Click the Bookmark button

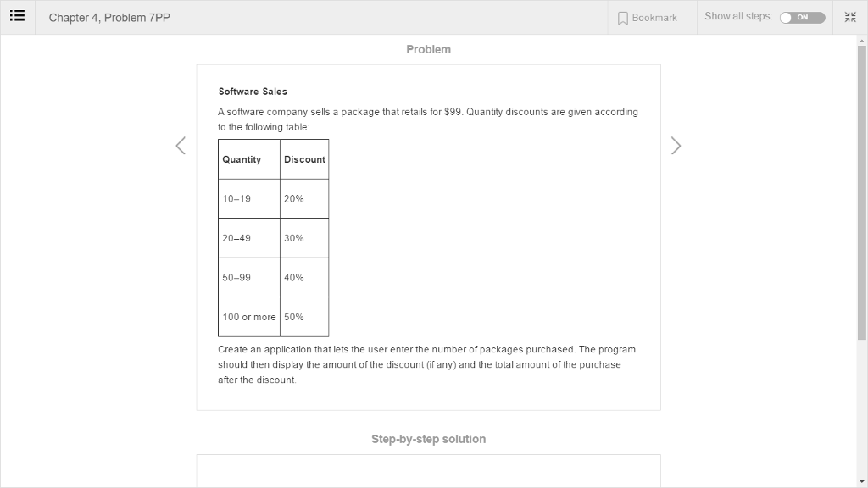pyautogui.click(x=650, y=18)
